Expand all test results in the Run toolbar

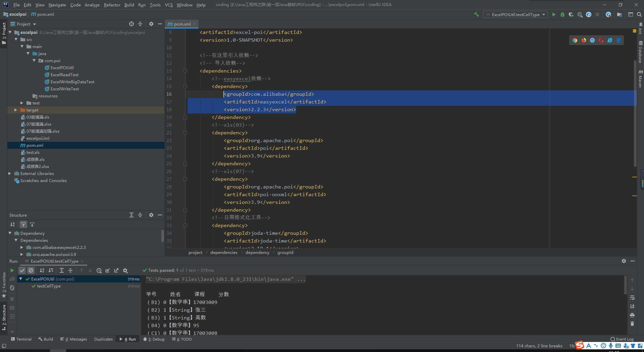point(62,270)
